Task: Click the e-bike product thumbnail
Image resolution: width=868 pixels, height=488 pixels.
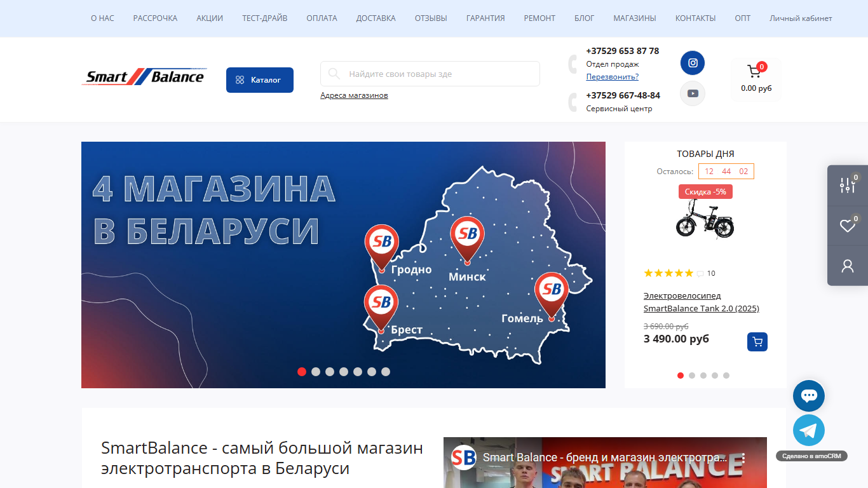Action: click(705, 219)
